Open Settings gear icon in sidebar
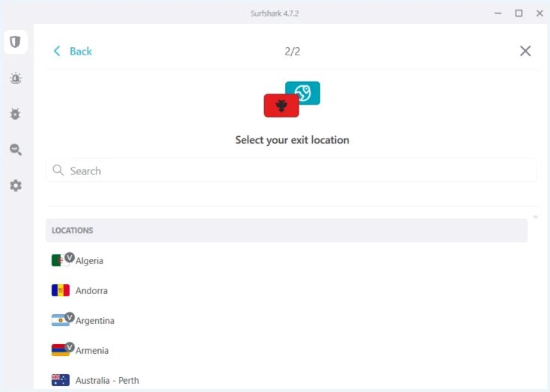This screenshot has height=392, width=550. [16, 186]
